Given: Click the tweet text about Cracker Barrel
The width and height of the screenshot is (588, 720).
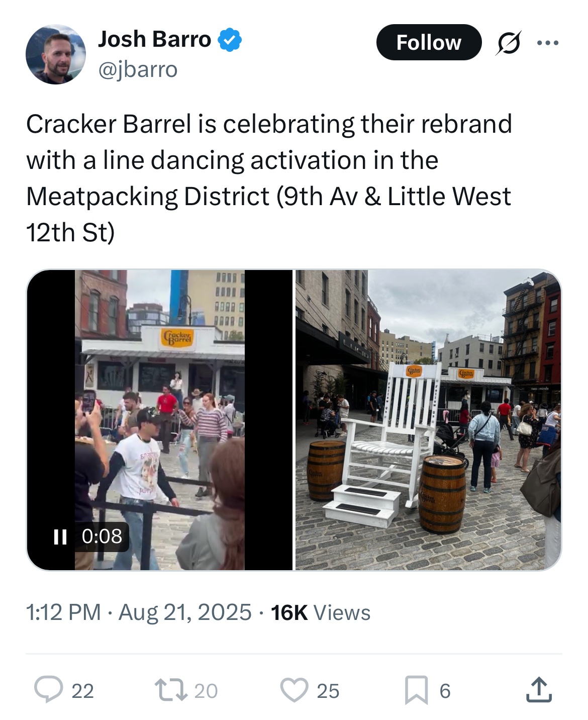Looking at the screenshot, I should pos(269,178).
